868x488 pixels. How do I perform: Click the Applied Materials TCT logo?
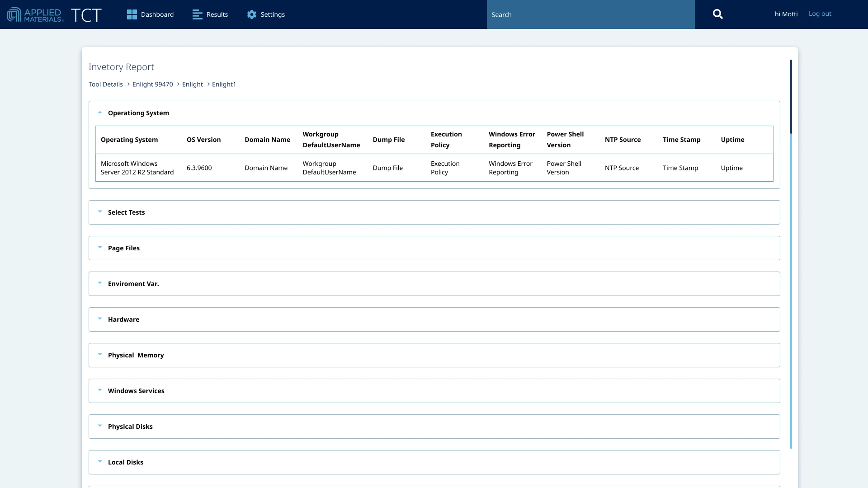[x=54, y=14]
